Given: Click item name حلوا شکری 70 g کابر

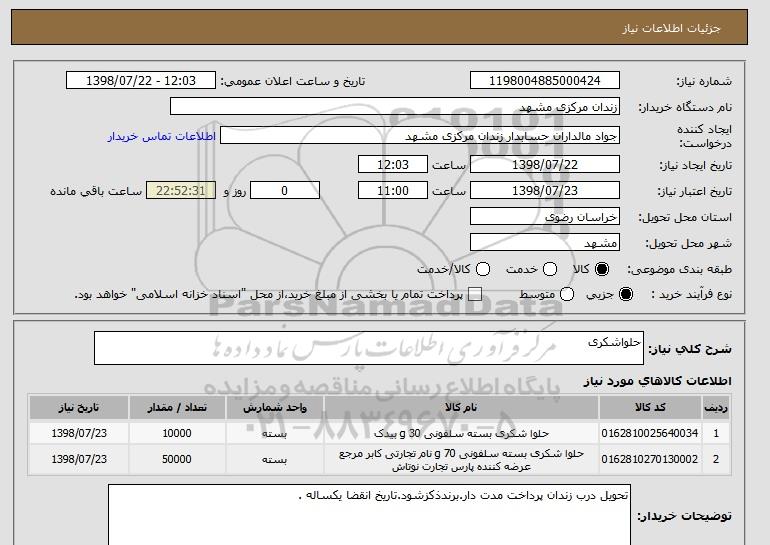Looking at the screenshot, I should click(461, 460).
